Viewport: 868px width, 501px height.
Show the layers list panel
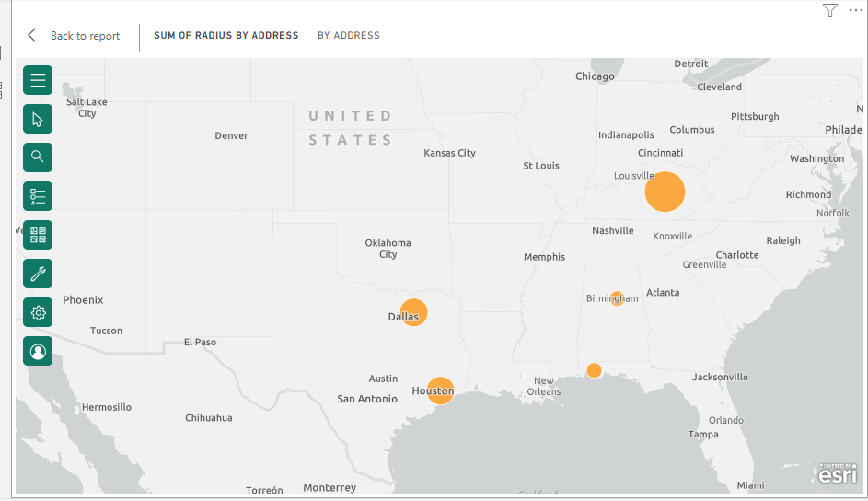pyautogui.click(x=38, y=196)
